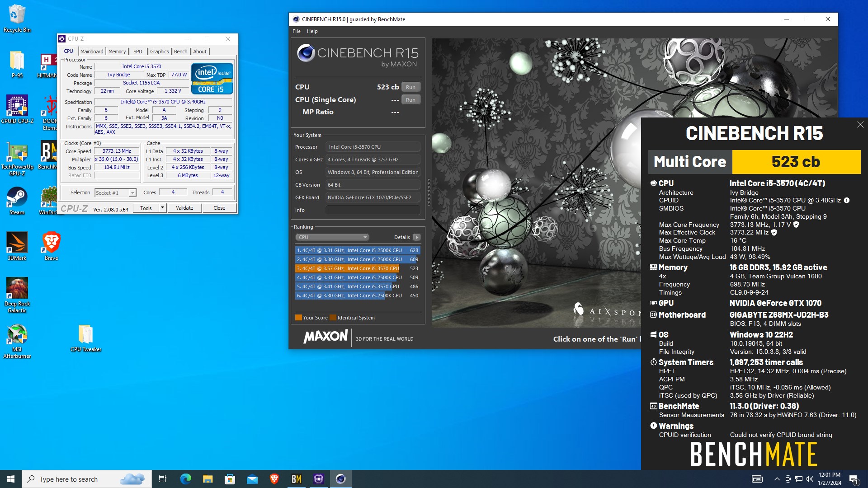Select ranking row 2 i5-2500K 609
Screen dimensions: 868x488
(x=358, y=259)
